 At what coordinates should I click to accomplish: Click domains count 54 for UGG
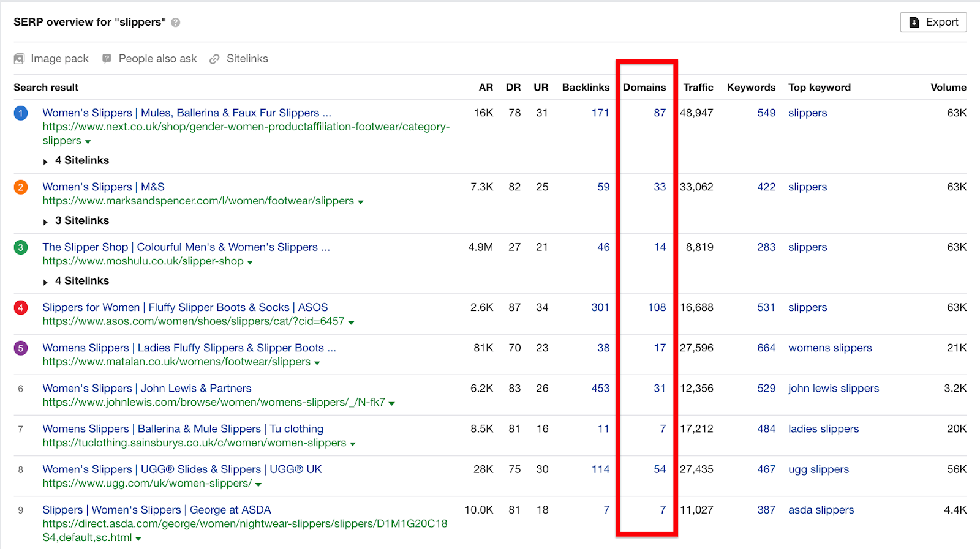pos(660,469)
